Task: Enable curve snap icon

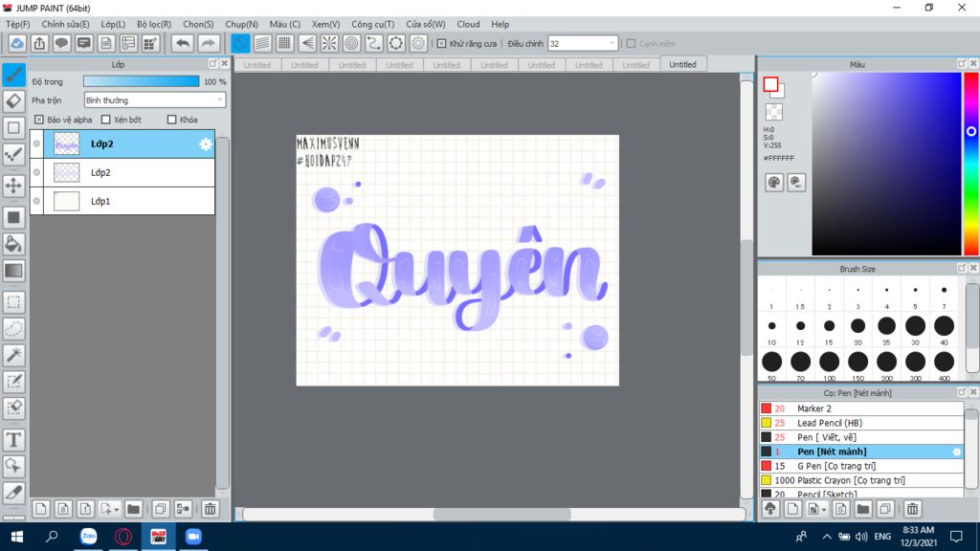Action: [374, 43]
